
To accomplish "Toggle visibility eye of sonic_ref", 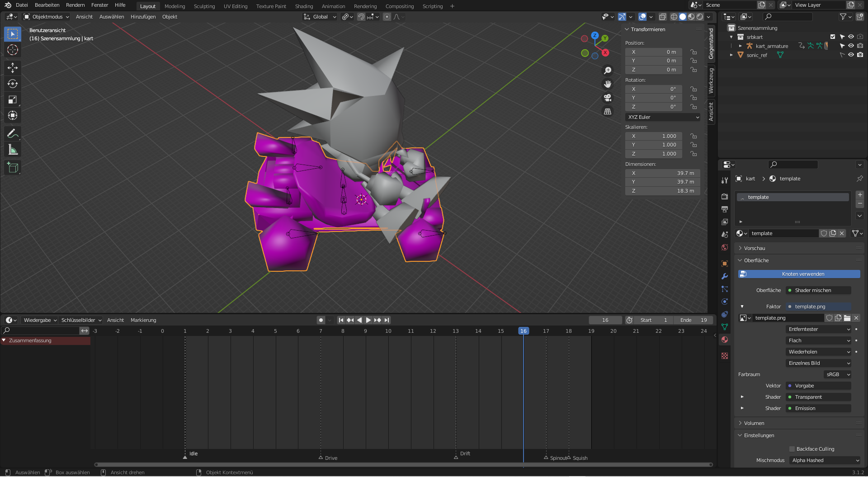I will coord(851,55).
